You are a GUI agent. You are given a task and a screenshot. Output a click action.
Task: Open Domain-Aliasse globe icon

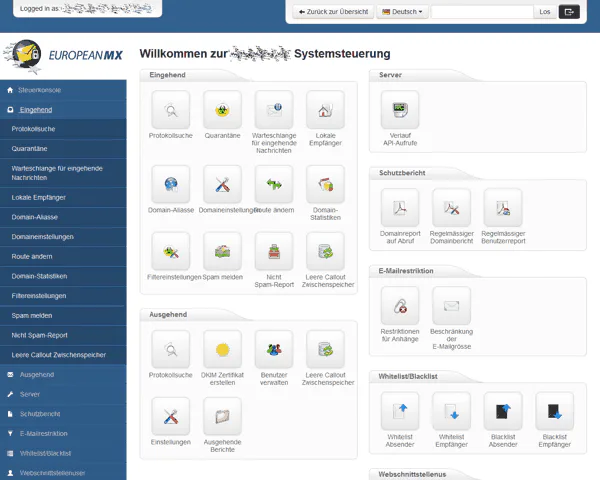pos(171,184)
